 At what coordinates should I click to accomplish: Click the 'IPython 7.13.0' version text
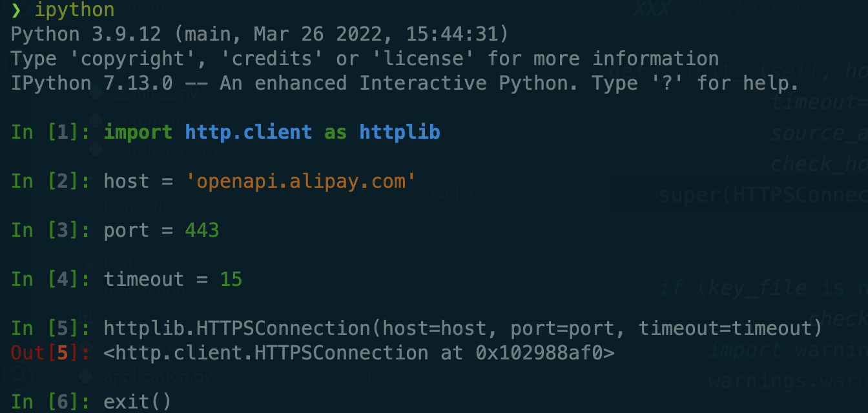pos(92,83)
